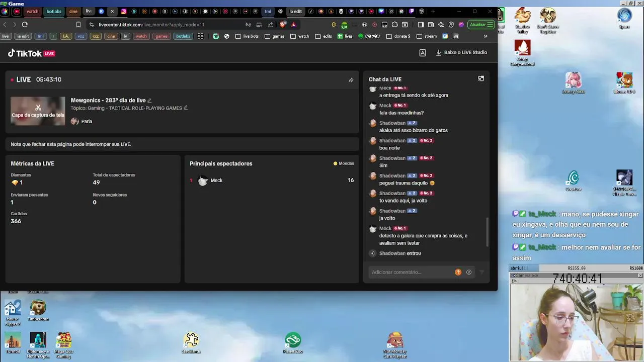
Task: Expand the 'live bots' bookmarks folder
Action: [x=247, y=36]
